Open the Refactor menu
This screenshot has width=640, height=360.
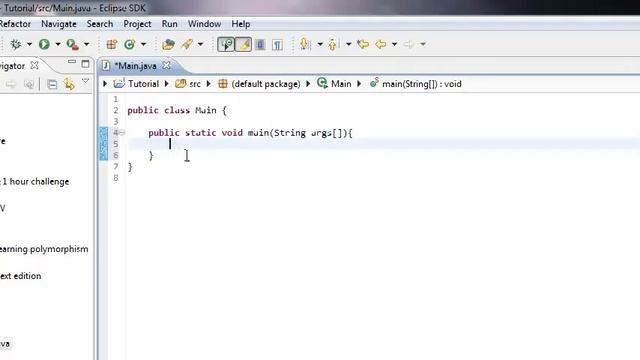click(15, 24)
